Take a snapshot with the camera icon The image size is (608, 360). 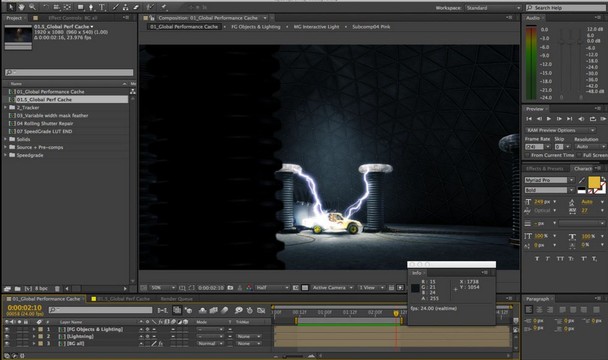(x=230, y=287)
